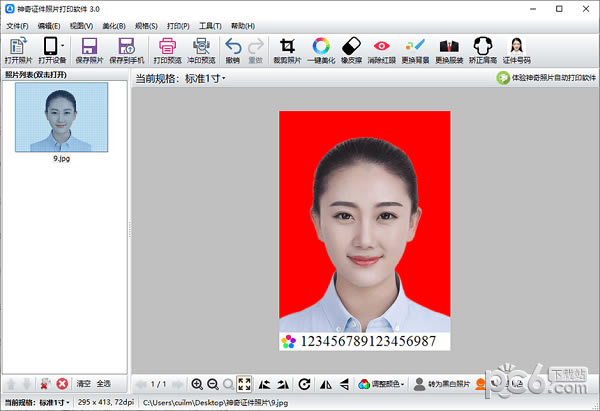Viewport: 600px width, 411px height.
Task: Click the zoom in magnifier icon
Action: (x=197, y=384)
